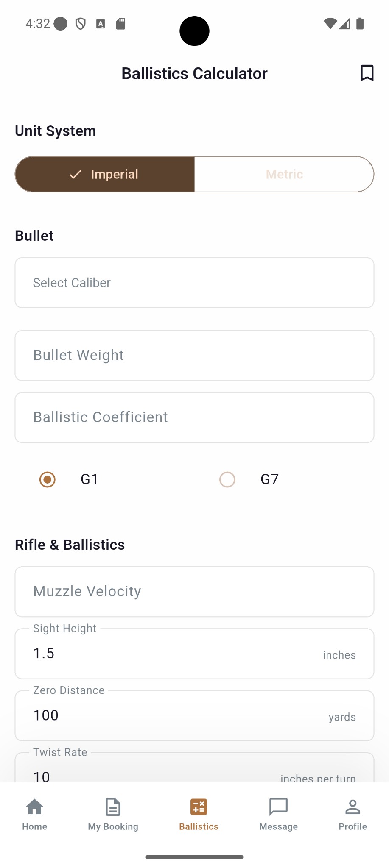Open Profile via the person icon
Screen dimensions: 389x868
(353, 807)
